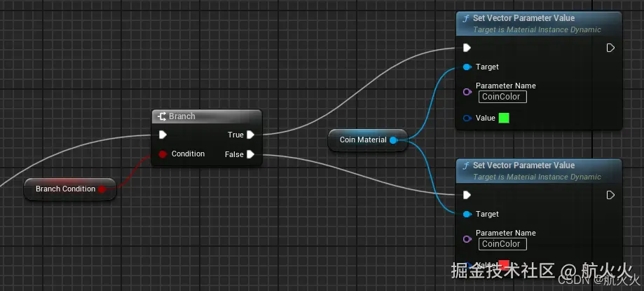Click the Target label on the lower node
The width and height of the screenshot is (644, 291).
click(x=487, y=214)
